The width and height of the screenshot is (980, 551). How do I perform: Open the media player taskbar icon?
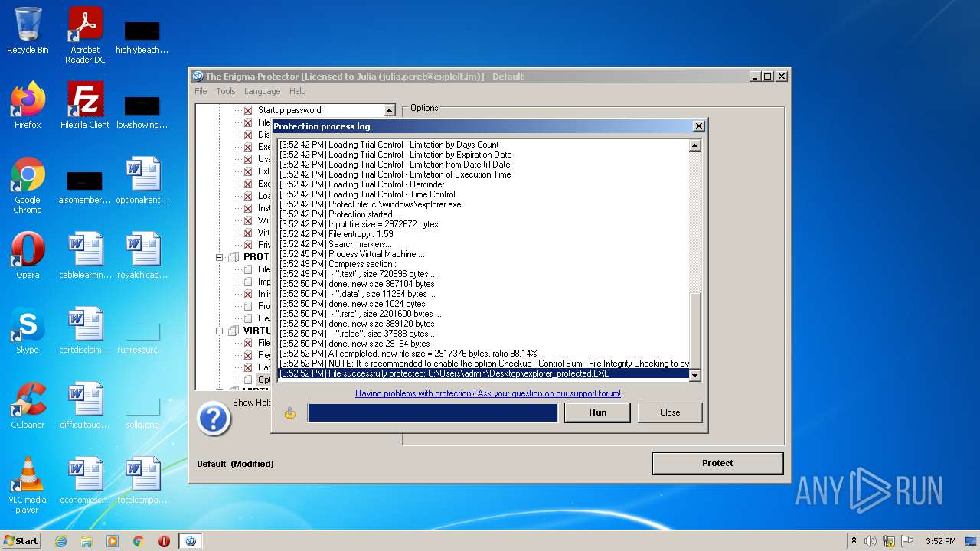coord(113,541)
